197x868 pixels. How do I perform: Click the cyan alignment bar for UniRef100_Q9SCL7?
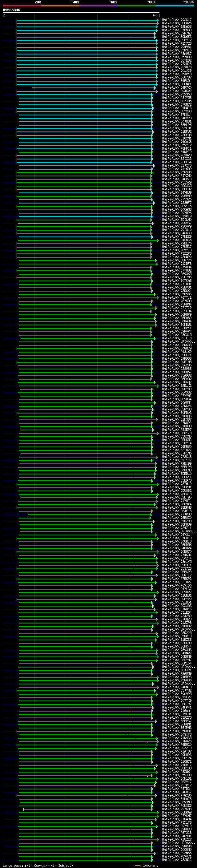[x=87, y=20]
